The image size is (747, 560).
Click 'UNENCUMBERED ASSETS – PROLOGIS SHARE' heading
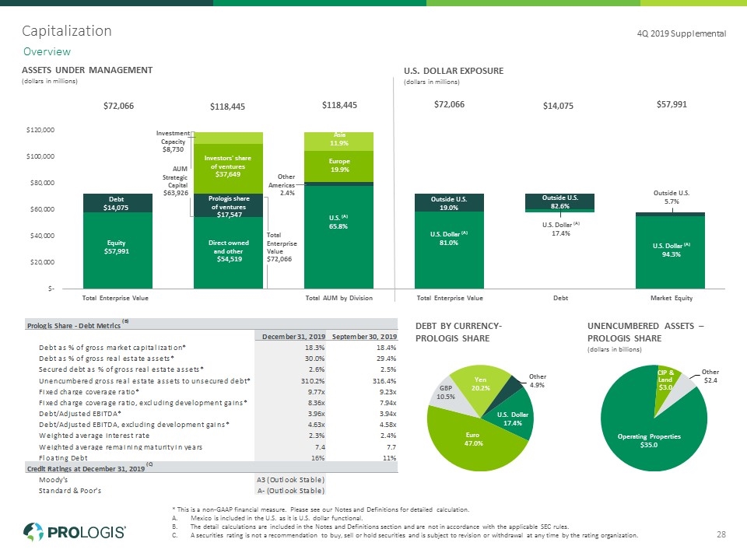[x=646, y=332]
